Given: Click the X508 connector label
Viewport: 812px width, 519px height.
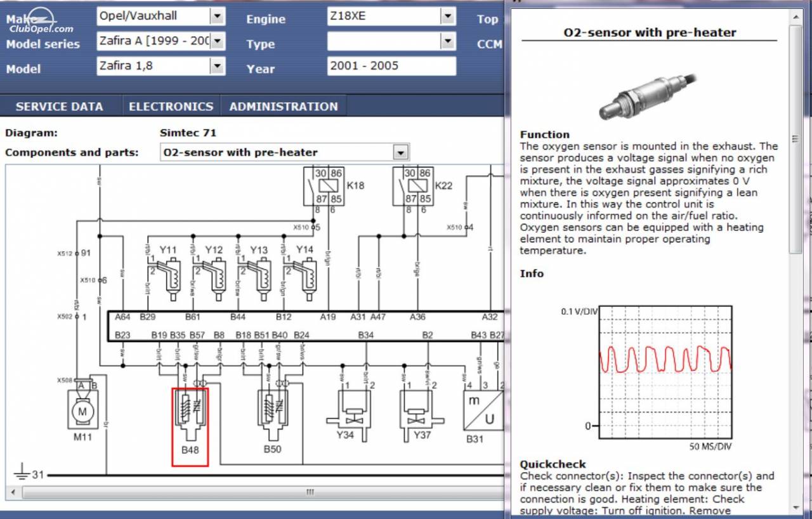Looking at the screenshot, I should (x=64, y=380).
